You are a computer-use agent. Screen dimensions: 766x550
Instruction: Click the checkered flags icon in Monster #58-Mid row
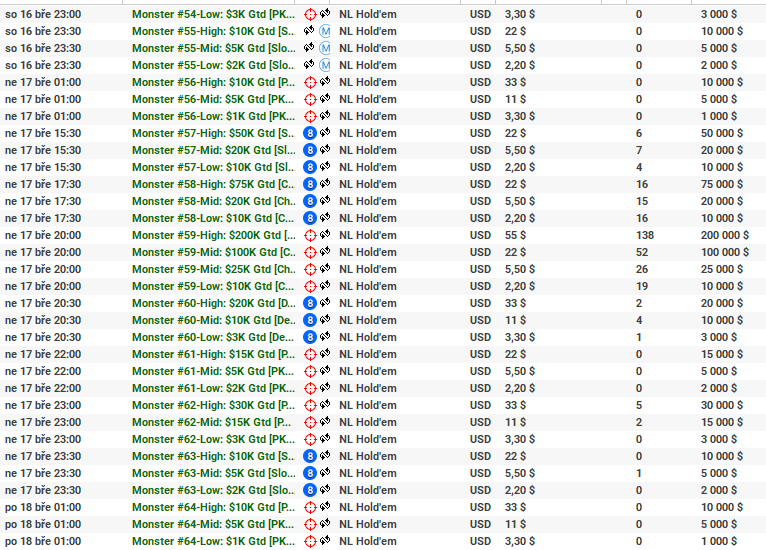click(325, 200)
